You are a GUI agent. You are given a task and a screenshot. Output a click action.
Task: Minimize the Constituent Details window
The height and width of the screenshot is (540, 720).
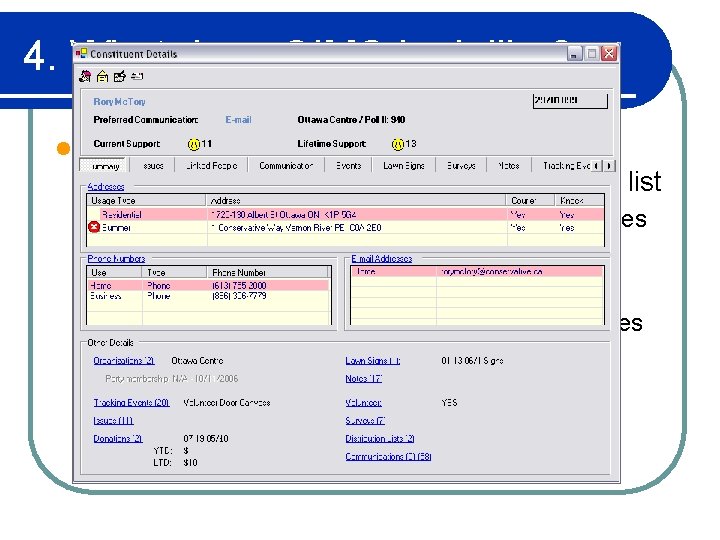(x=574, y=54)
